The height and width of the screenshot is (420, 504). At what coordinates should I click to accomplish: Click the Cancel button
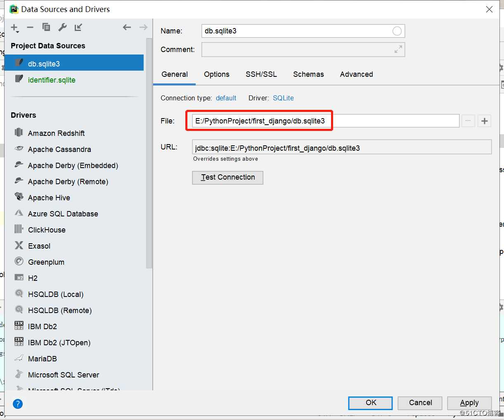[x=420, y=403]
